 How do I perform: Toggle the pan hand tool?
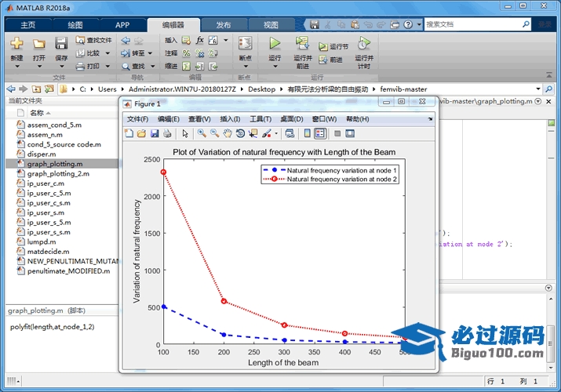228,133
